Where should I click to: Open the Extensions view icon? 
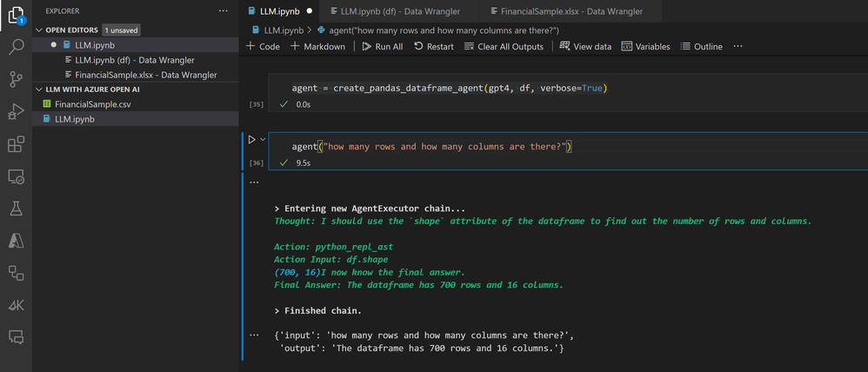[16, 143]
